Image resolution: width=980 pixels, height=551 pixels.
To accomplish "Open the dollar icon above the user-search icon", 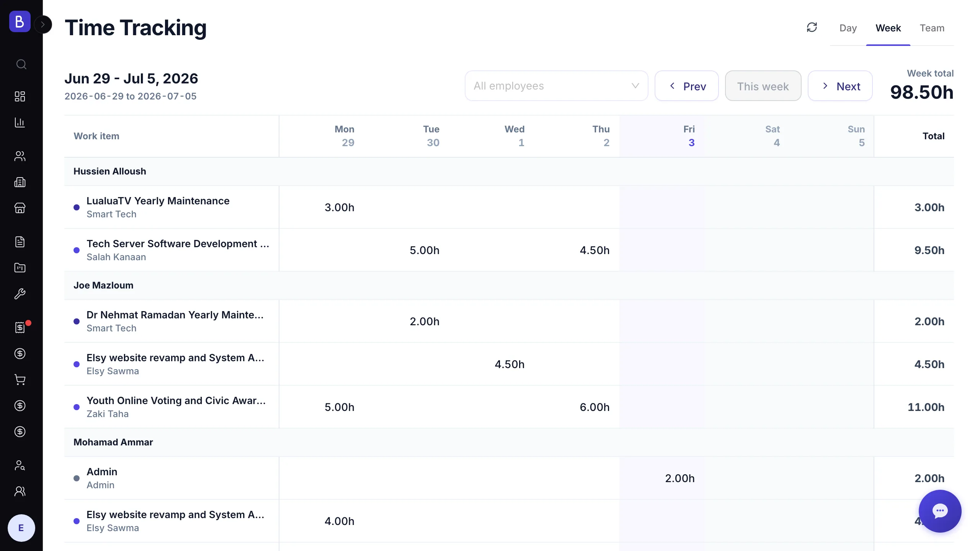I will click(x=20, y=432).
